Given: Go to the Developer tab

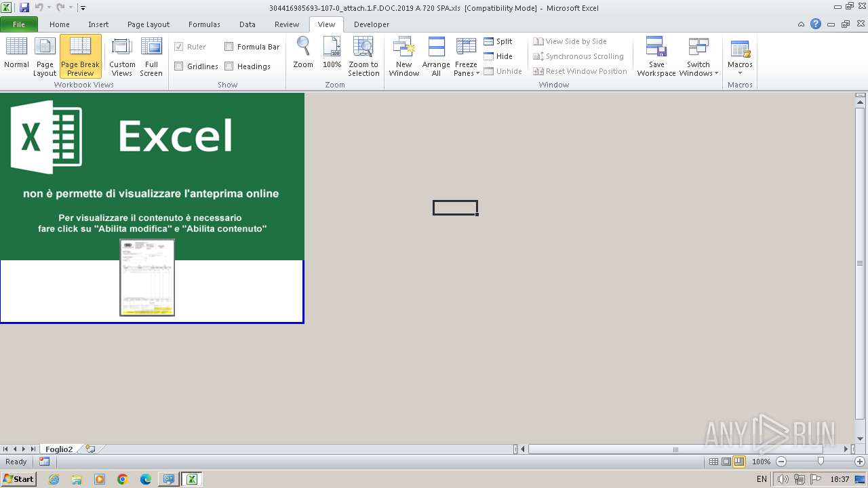Looking at the screenshot, I should 372,24.
